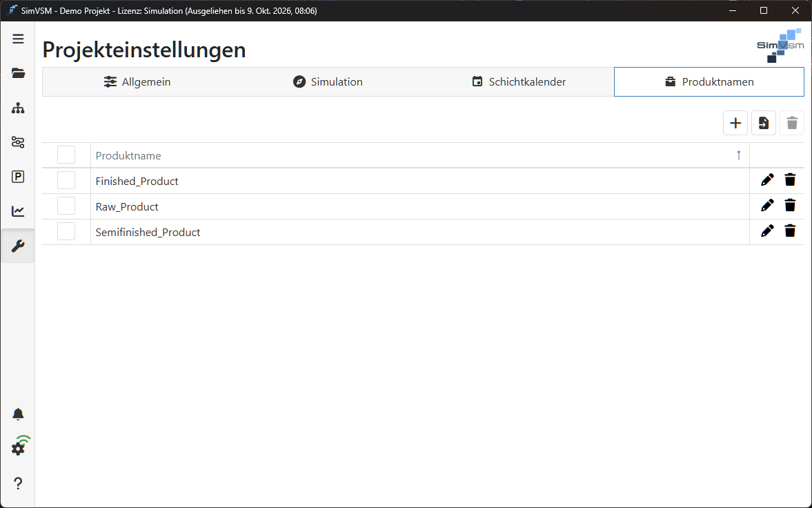Screen dimensions: 812x508
Task: Open the line chart results icon
Action: click(18, 211)
